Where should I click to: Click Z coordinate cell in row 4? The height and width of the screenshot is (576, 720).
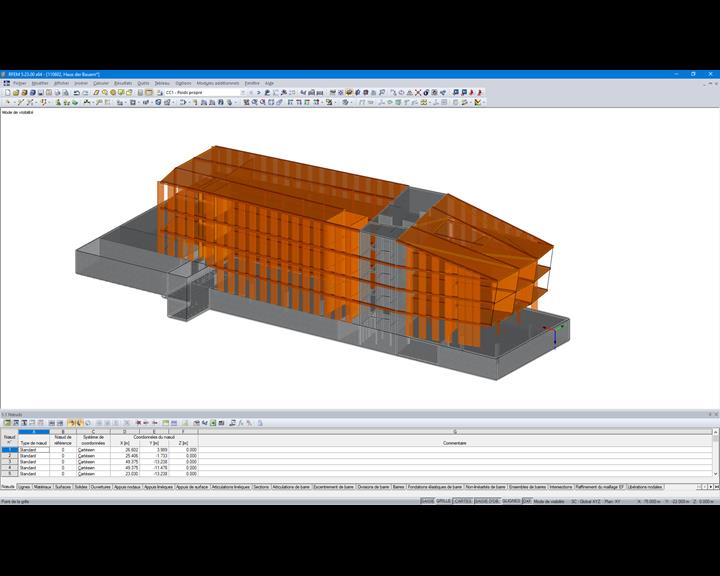183,467
